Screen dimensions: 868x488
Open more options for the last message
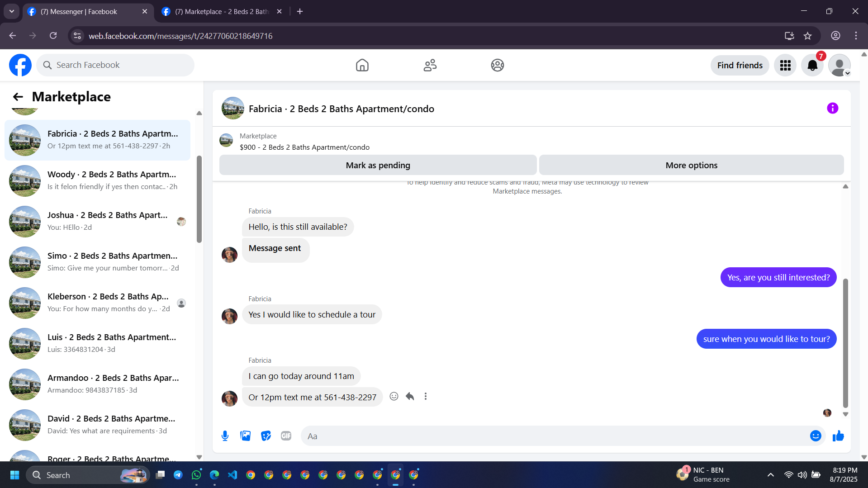426,397
